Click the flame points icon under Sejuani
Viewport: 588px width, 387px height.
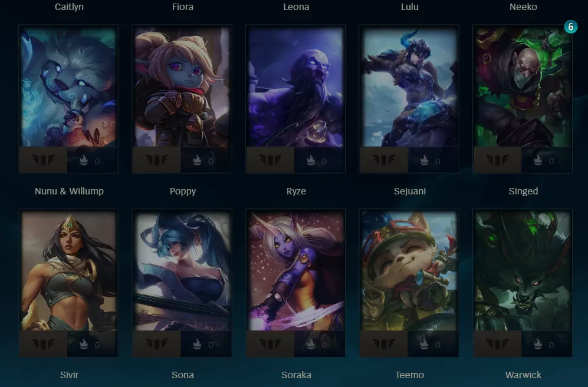pos(424,160)
